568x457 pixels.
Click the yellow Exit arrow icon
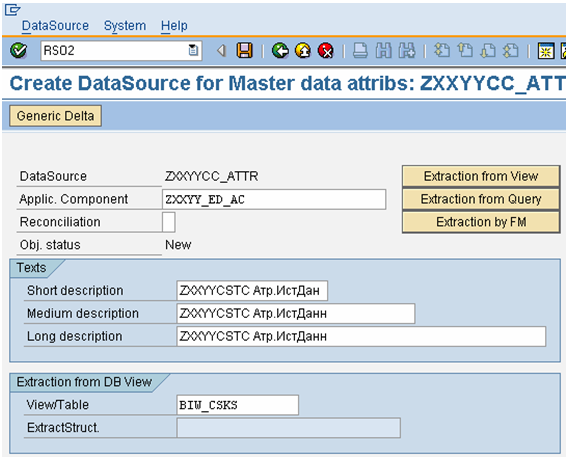(303, 50)
